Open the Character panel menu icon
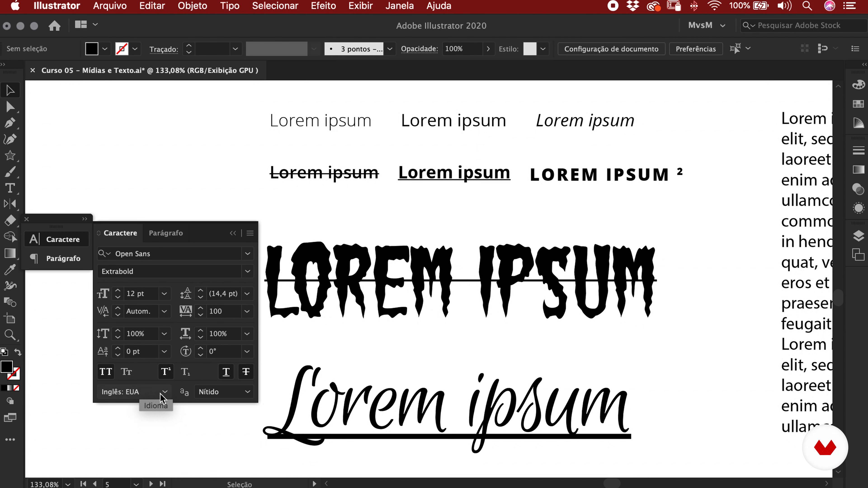This screenshot has height=488, width=868. 250,233
